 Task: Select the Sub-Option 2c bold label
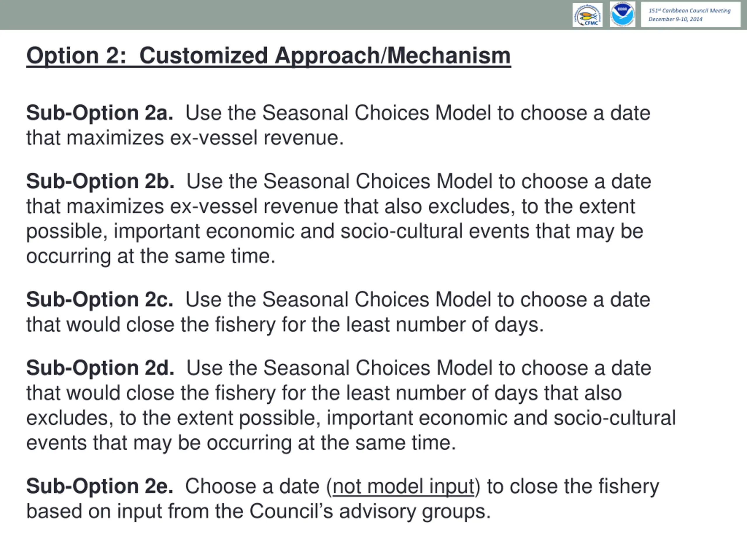pyautogui.click(x=100, y=300)
